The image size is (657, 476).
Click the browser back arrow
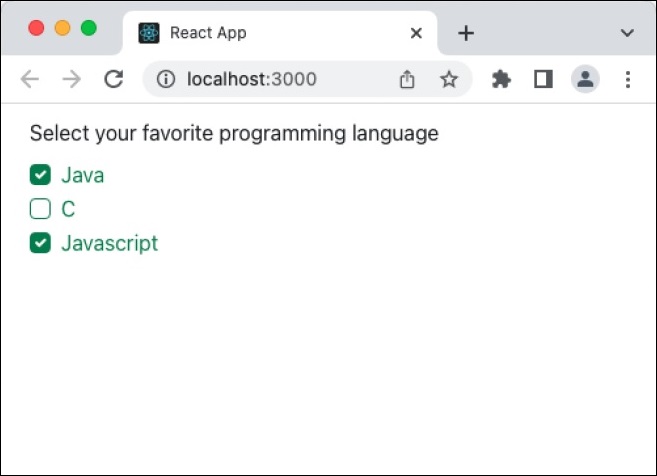click(29, 79)
